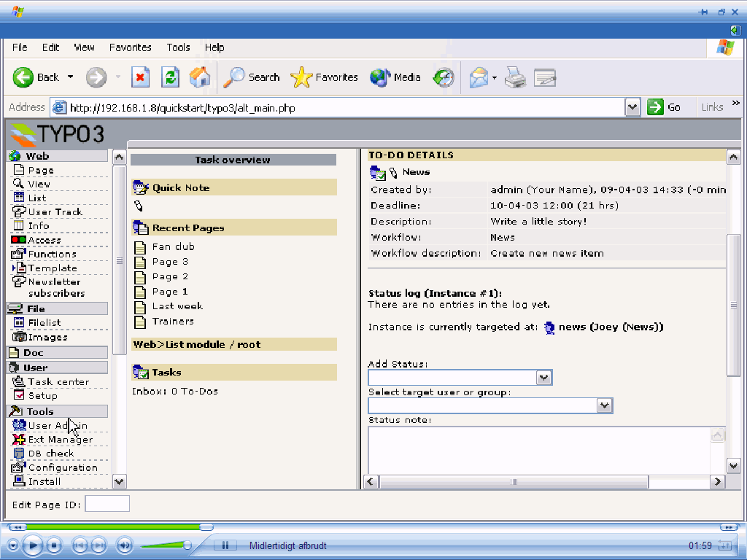This screenshot has width=747, height=560.
Task: Click the Print toolbar icon
Action: 515,77
